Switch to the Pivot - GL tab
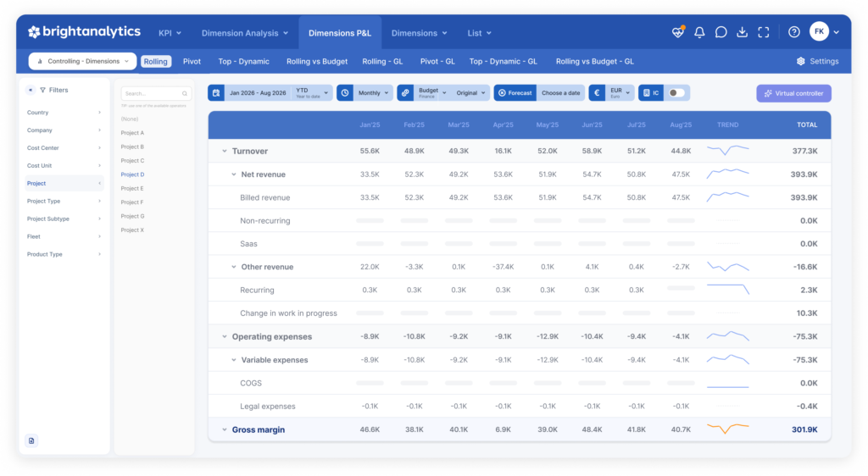Screen dimensions: 868x476 point(437,61)
